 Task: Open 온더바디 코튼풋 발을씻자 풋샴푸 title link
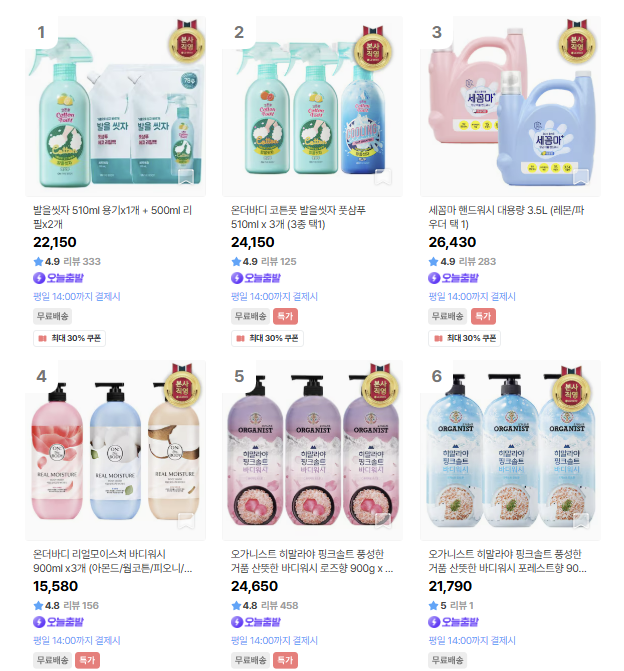click(298, 217)
